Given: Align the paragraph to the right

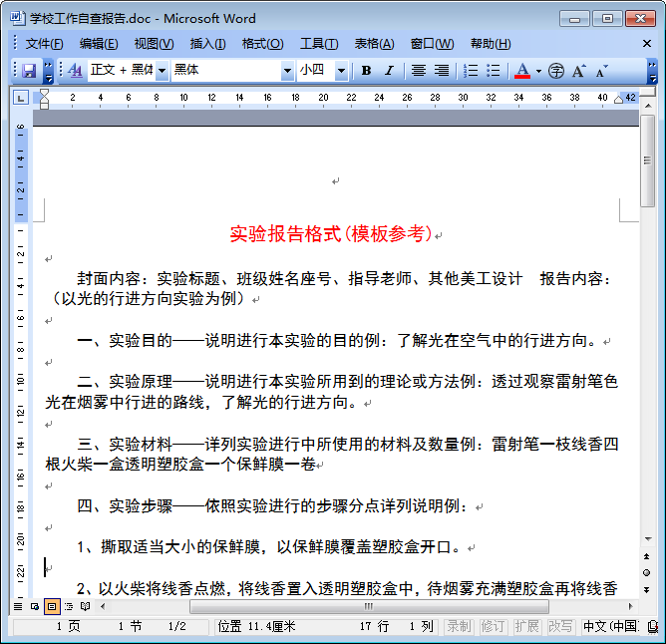Looking at the screenshot, I should click(442, 71).
